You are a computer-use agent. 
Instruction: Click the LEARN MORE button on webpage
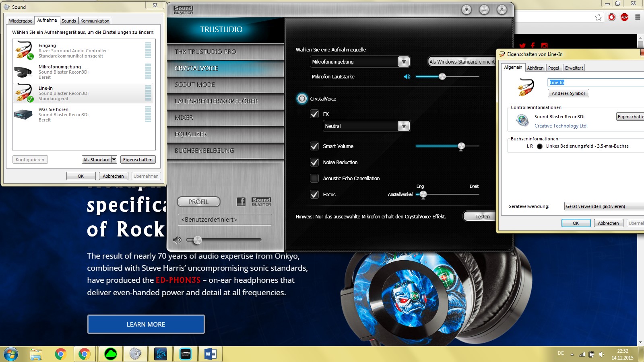(x=146, y=324)
